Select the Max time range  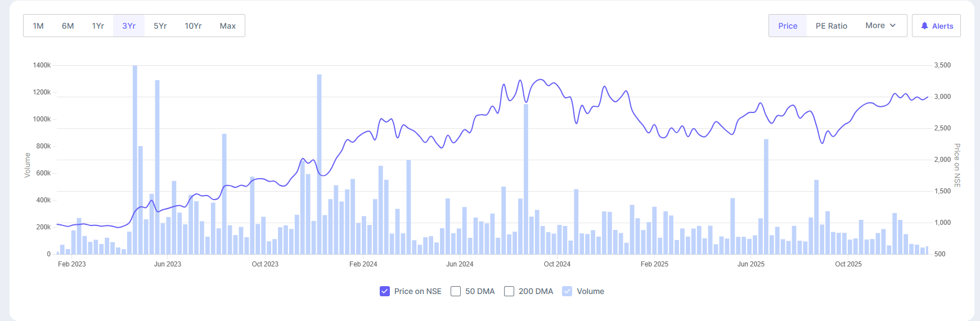pos(228,26)
